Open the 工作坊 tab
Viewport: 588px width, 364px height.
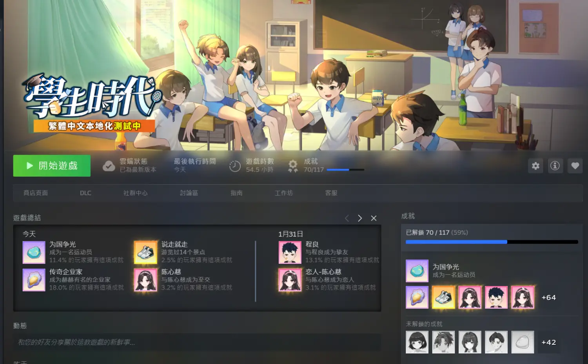(x=283, y=193)
